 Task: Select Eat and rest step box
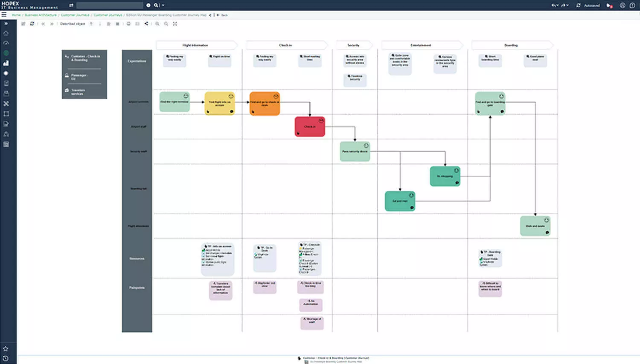(400, 201)
